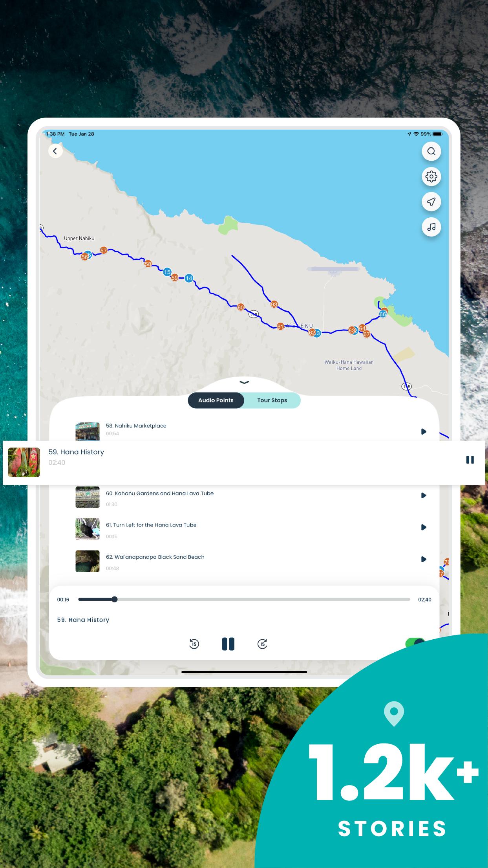Seek on the audio progress slider
The width and height of the screenshot is (488, 868).
244,599
